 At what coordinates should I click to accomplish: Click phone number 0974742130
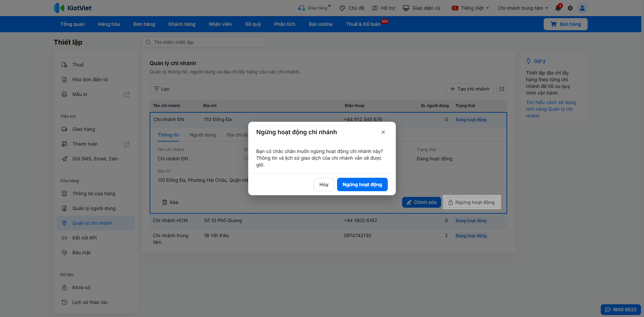point(358,235)
